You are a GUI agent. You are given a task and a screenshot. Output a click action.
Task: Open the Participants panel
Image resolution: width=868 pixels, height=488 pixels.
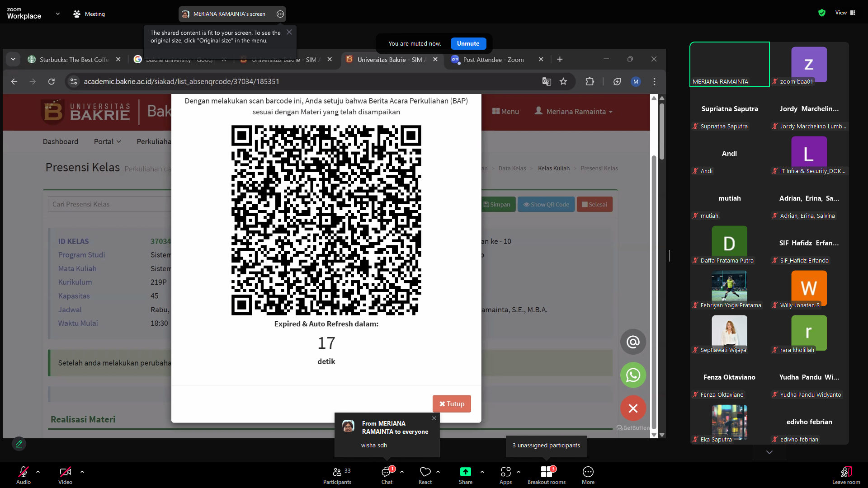[x=337, y=475]
